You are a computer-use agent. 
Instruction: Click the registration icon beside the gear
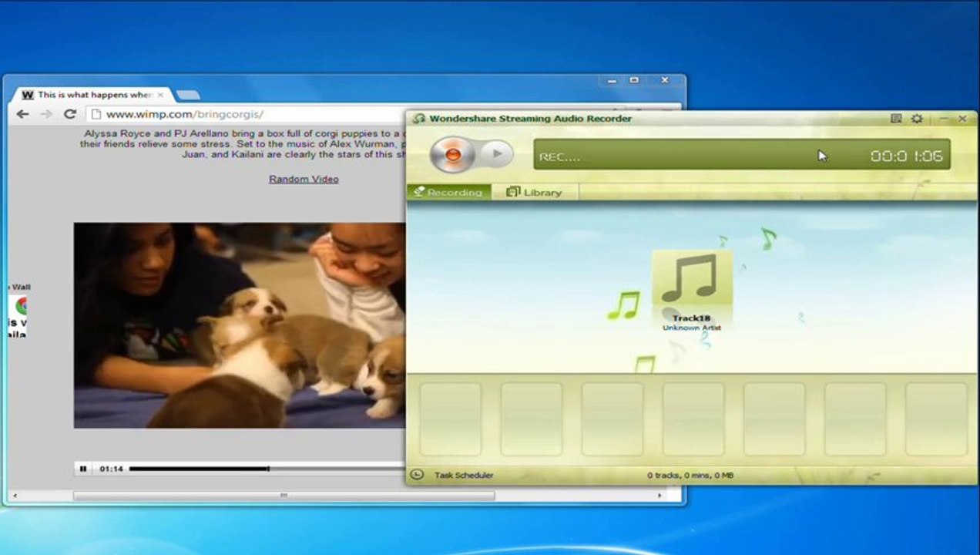896,119
